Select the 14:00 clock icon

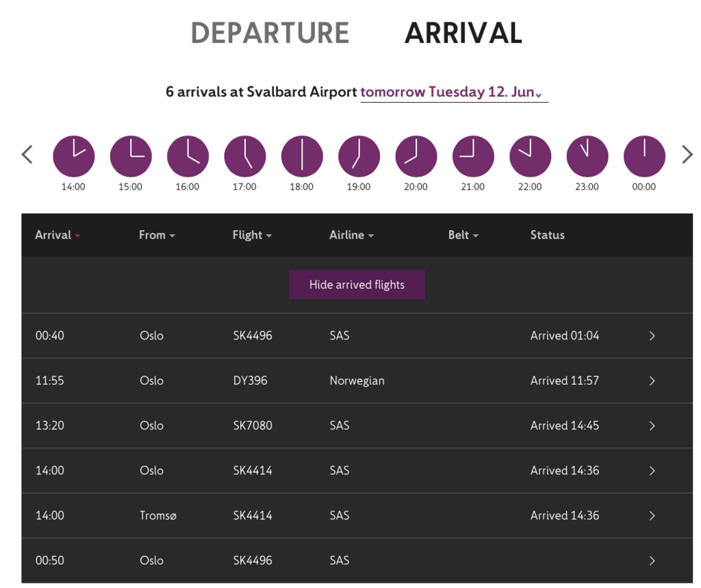pyautogui.click(x=73, y=156)
